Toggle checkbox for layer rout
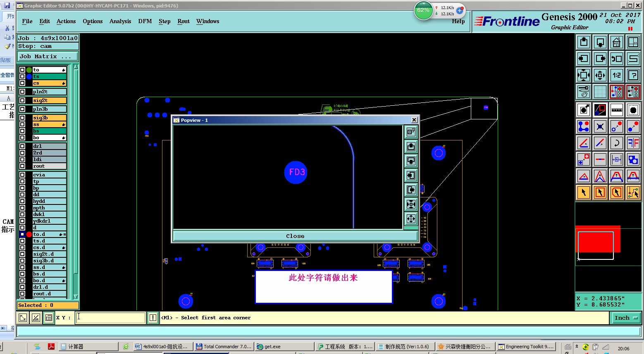This screenshot has height=354, width=644. coord(22,166)
